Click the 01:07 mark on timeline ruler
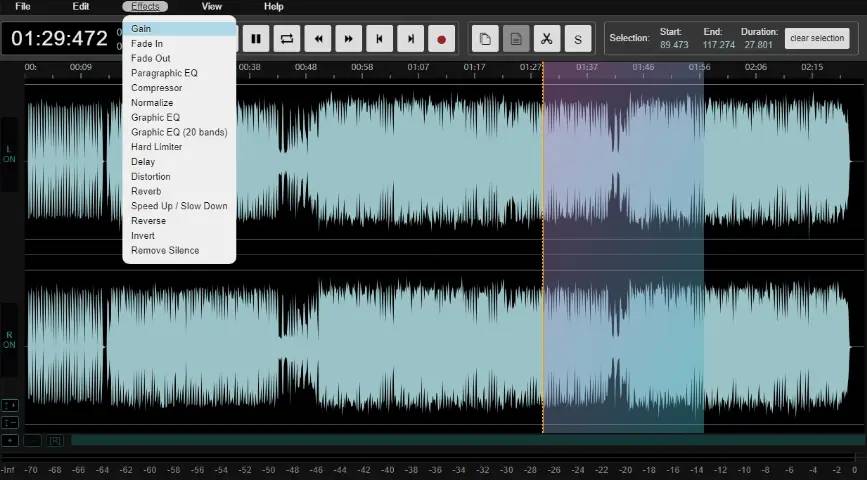867x480 pixels. pos(418,67)
